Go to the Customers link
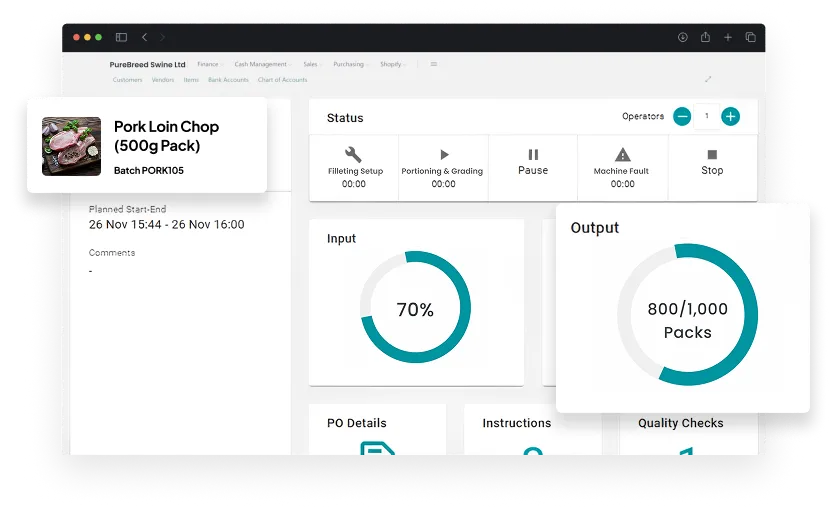829x508 pixels. coord(127,80)
